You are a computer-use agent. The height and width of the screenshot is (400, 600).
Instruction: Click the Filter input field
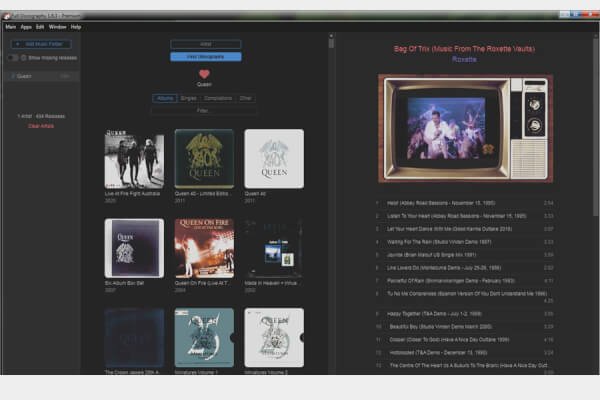[x=203, y=111]
